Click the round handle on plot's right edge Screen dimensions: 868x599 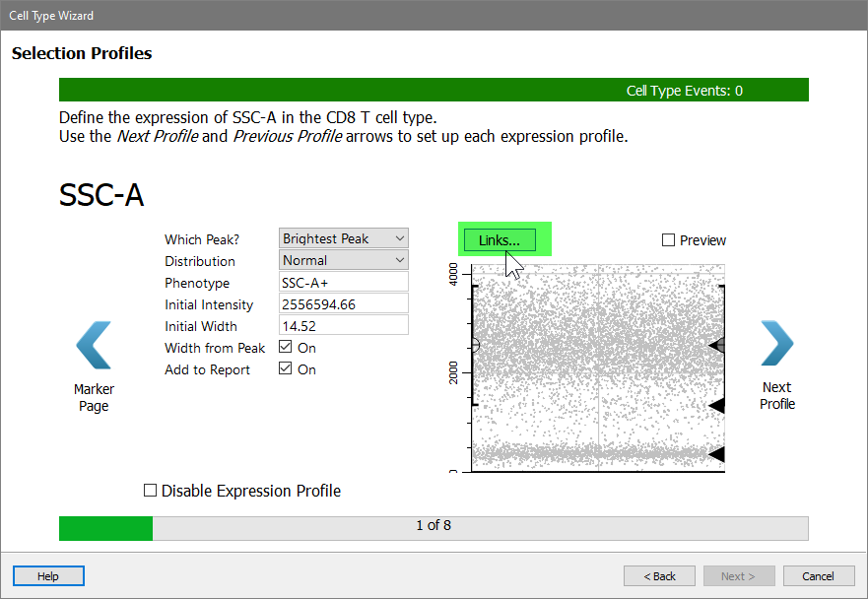(x=719, y=345)
